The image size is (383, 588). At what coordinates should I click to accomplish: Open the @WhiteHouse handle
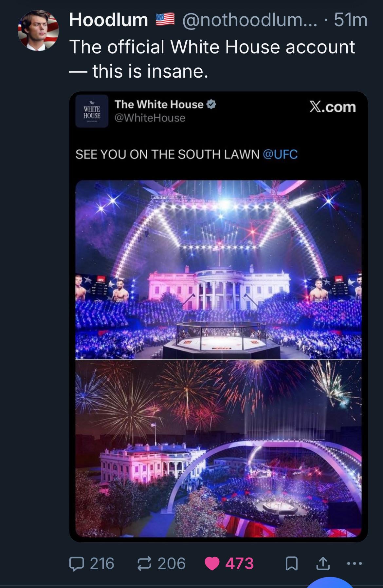click(x=150, y=118)
